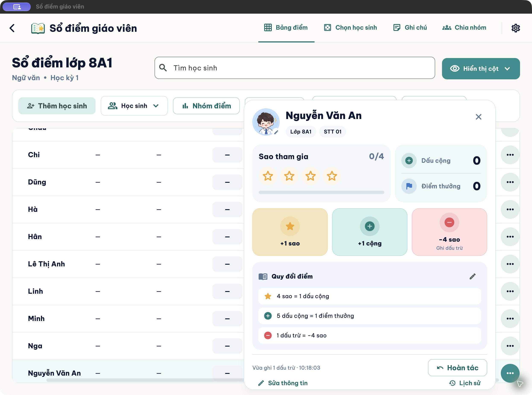Open the Sửa thông tin link
Screen dimensions: 532x395
pos(283,383)
